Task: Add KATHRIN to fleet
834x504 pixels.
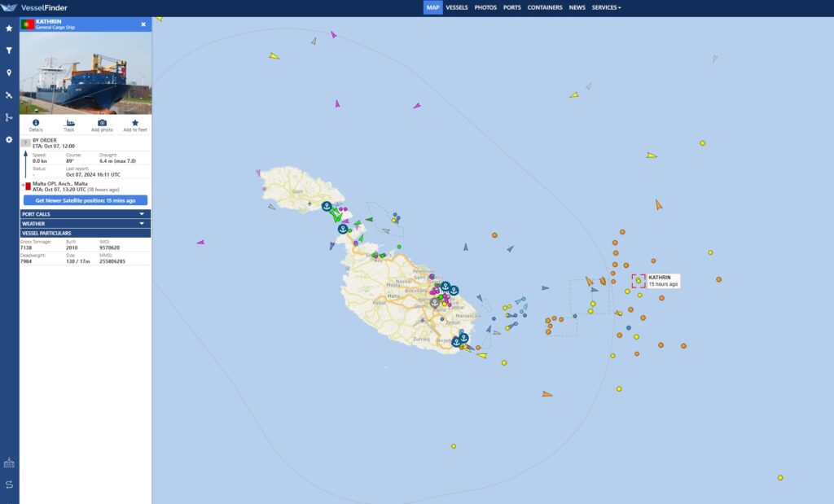Action: [135, 125]
